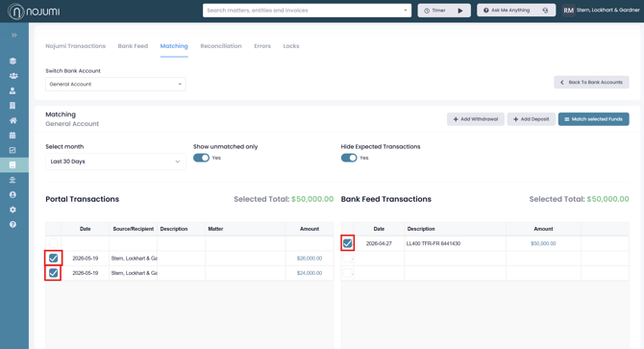Open the calendar icon in sidebar

coord(12,136)
